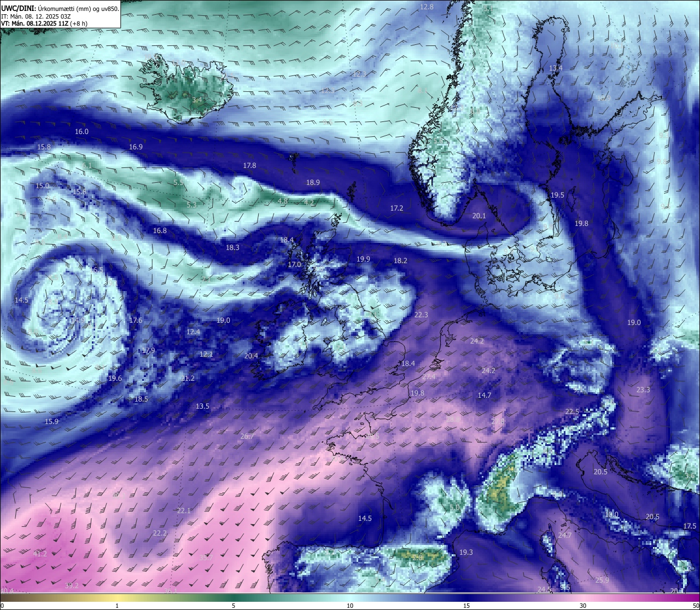This screenshot has width=700, height=610.
Task: Click the 12.1 map value
Action: click(x=206, y=354)
